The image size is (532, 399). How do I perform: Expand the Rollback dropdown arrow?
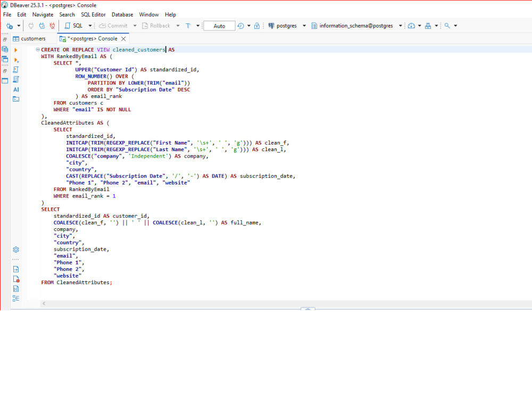click(178, 26)
